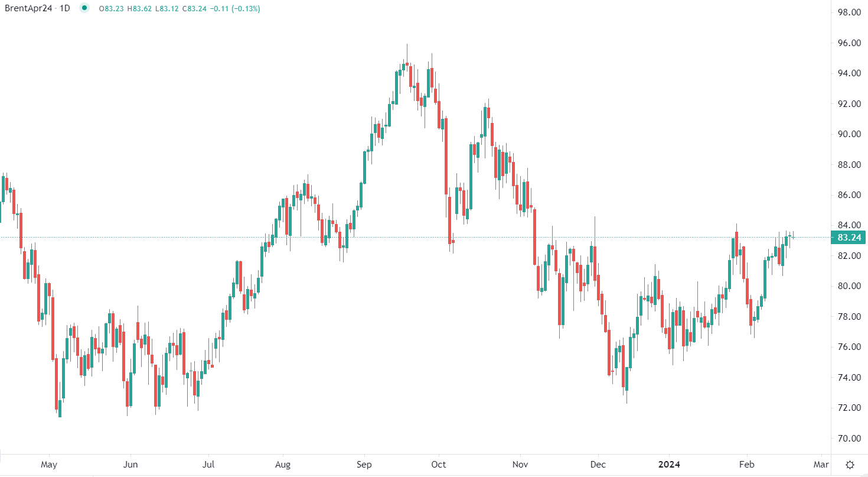Click the 76.00 price axis label
The height and width of the screenshot is (477, 868).
click(849, 347)
